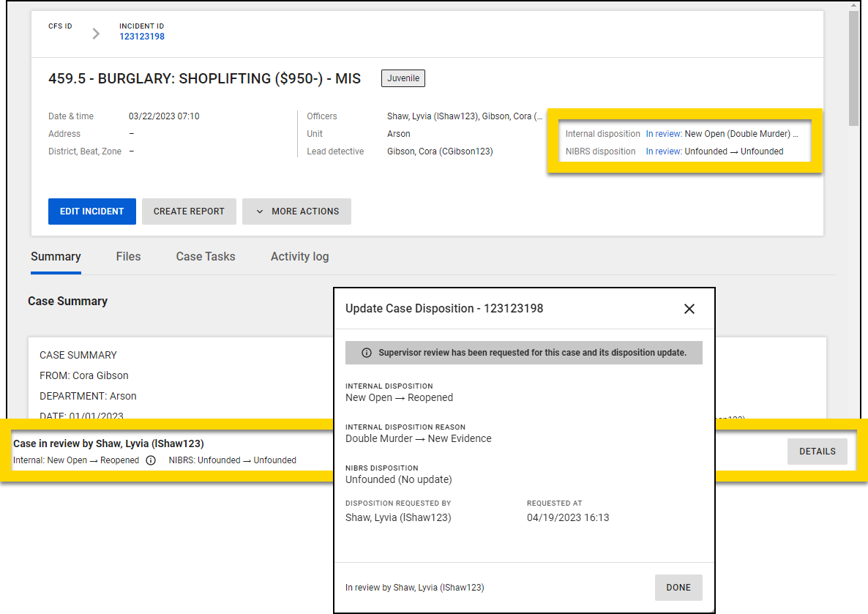Click the Juvenile badge next to the case title
The width and height of the screenshot is (868, 614).
(403, 78)
